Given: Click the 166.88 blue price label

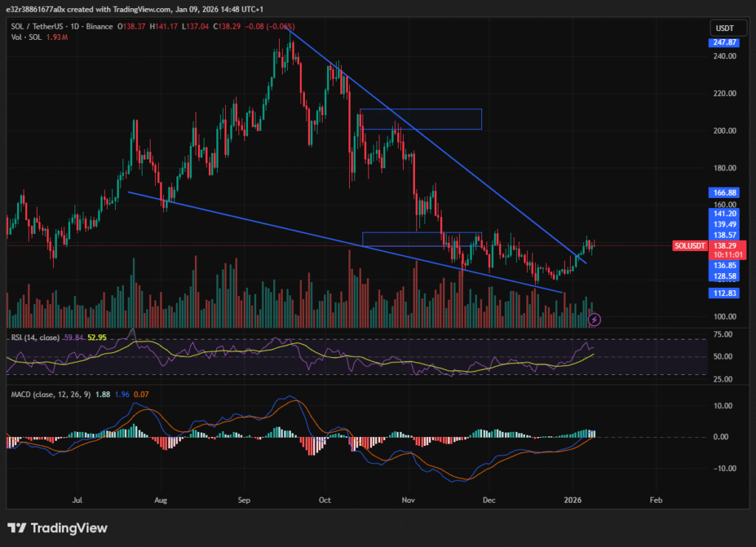Looking at the screenshot, I should 724,193.
